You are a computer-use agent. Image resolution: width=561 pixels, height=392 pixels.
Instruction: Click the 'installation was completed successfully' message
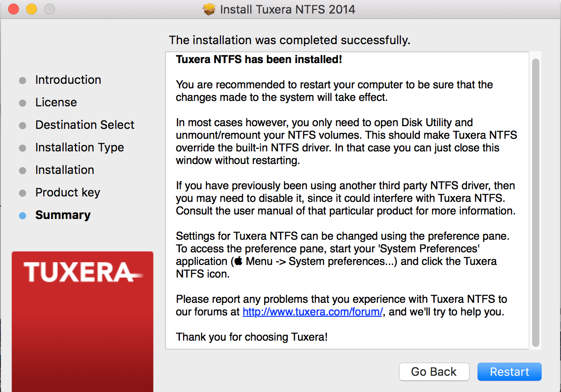coord(290,40)
